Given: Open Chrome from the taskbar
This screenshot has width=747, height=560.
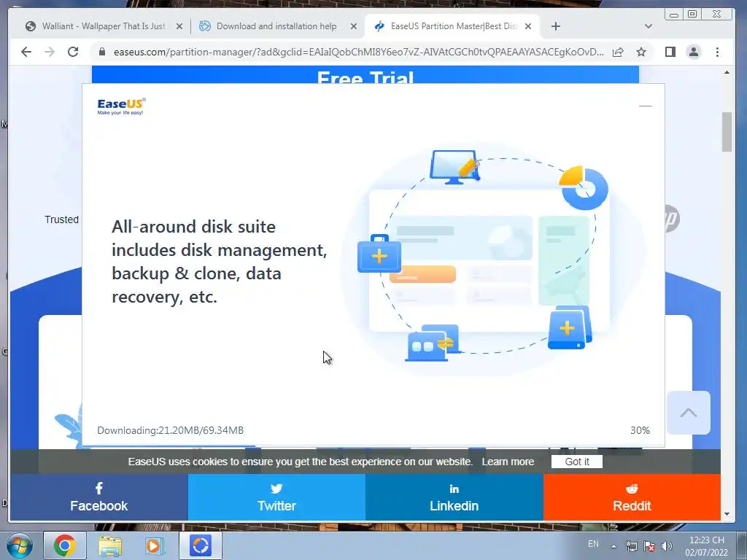Looking at the screenshot, I should [64, 545].
